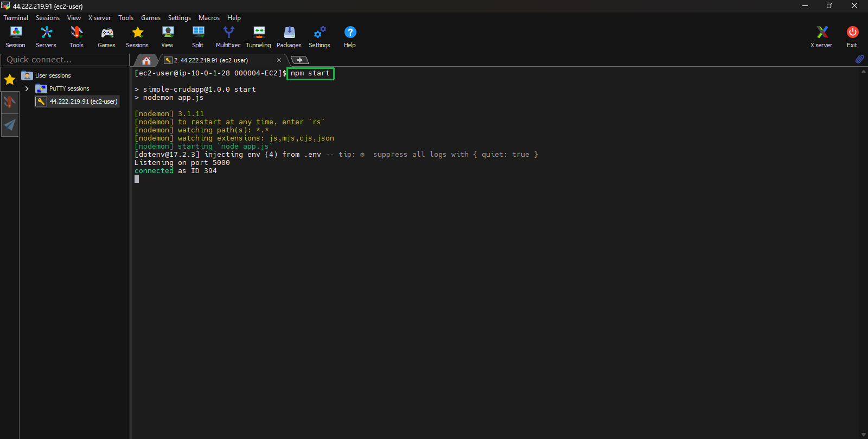The height and width of the screenshot is (439, 868).
Task: Click the 'Listening on port 5000' line
Action: [182, 163]
